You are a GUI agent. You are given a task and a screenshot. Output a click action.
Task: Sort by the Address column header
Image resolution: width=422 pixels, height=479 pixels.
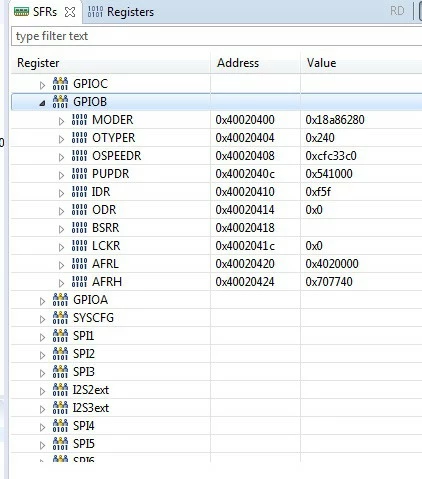[238, 63]
